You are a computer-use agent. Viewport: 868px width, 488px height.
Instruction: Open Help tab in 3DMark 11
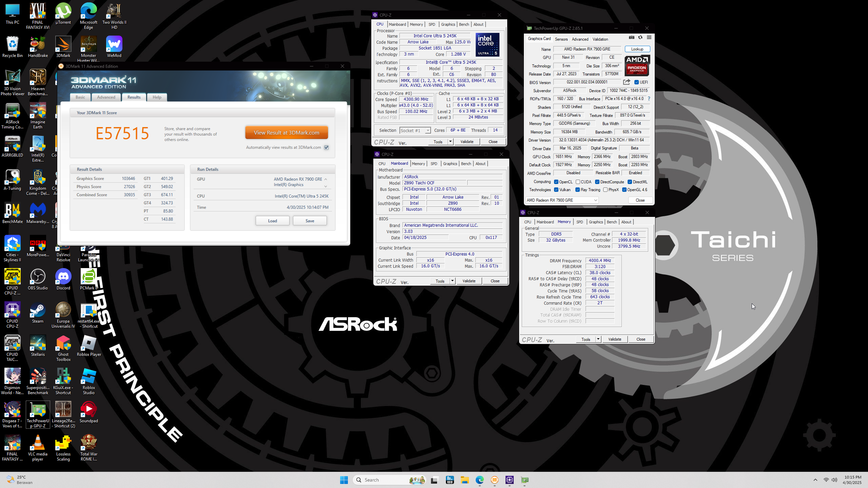[x=157, y=97]
